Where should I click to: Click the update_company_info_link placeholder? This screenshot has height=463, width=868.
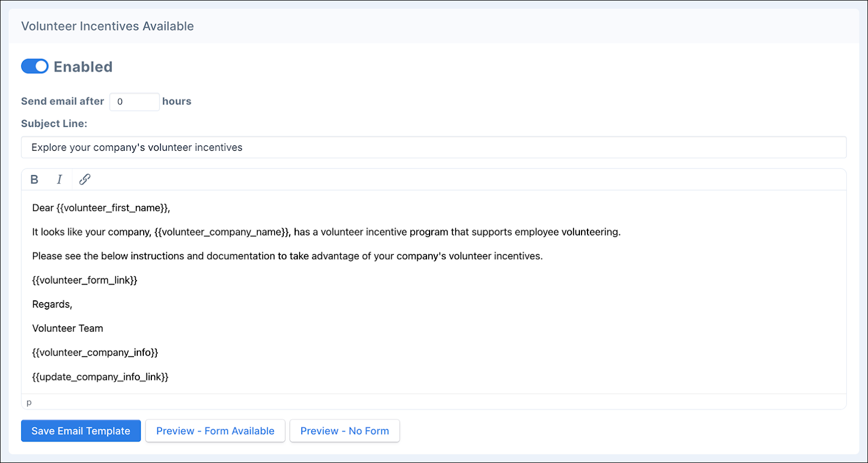click(x=100, y=377)
